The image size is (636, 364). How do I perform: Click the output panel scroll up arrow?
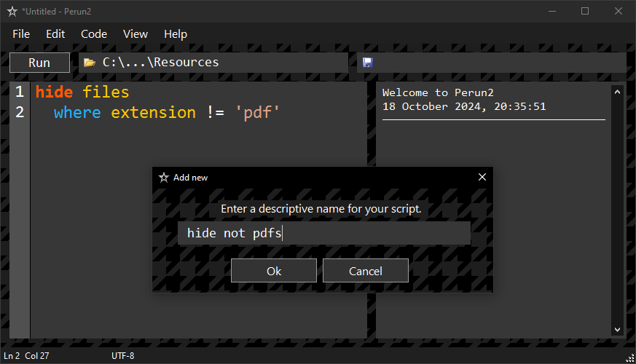(617, 92)
